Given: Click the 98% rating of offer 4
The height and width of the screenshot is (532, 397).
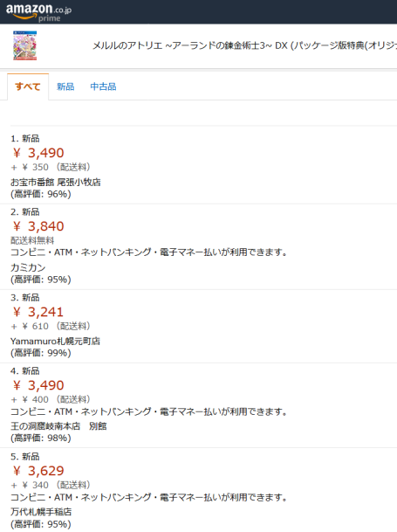Looking at the screenshot, I should click(x=41, y=438).
